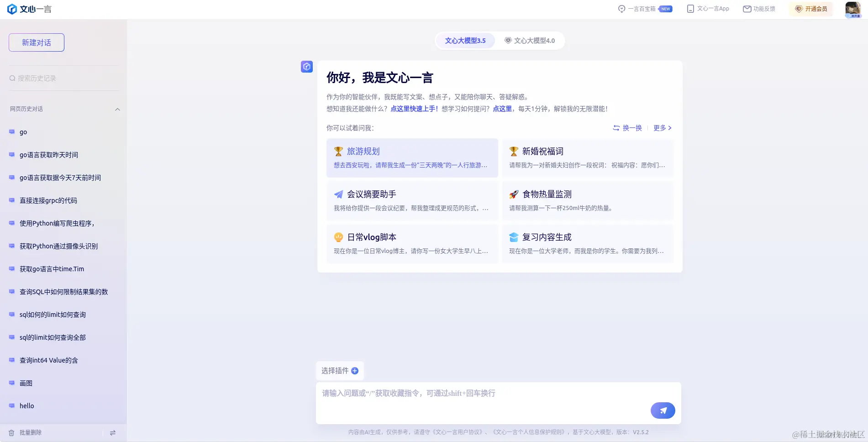This screenshot has height=442, width=868.
Task: Open the 点这里快速上手 link
Action: click(413, 109)
